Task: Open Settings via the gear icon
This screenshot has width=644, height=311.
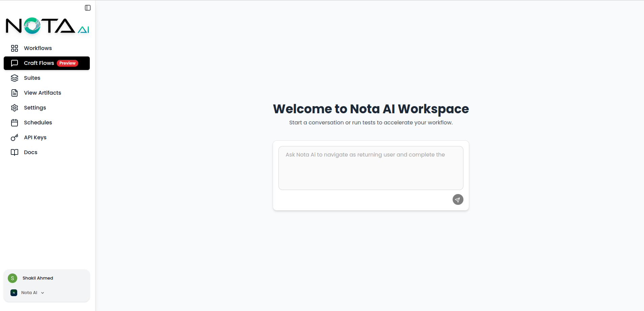Action: click(x=15, y=107)
